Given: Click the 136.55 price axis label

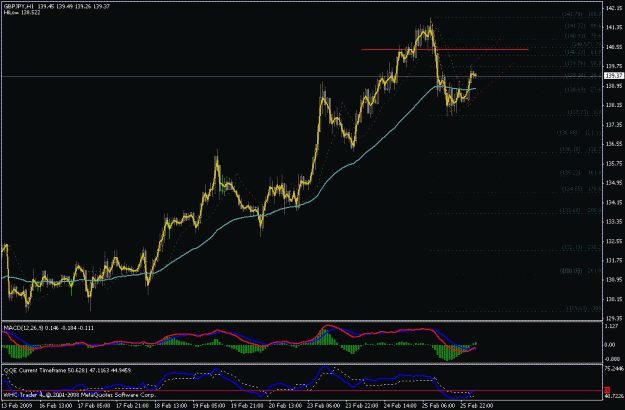Looking at the screenshot, I should point(614,144).
